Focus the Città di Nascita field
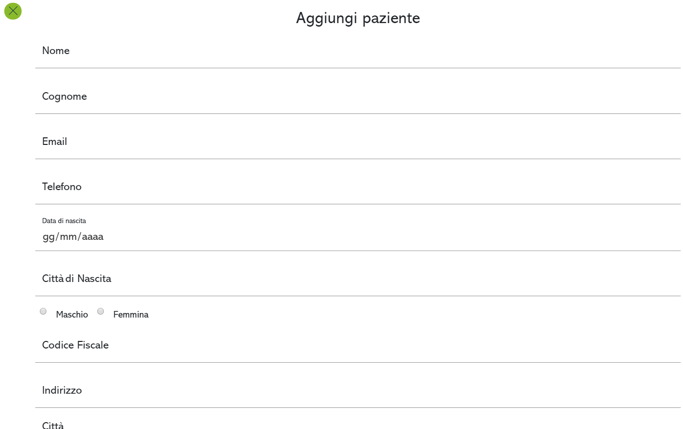Viewport: 683px width, 429px height. (x=358, y=279)
